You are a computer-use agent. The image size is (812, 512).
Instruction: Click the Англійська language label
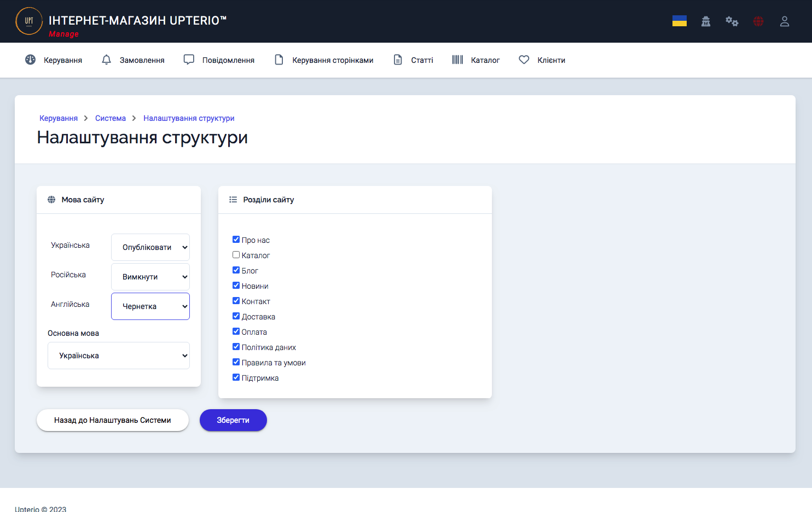tap(70, 304)
